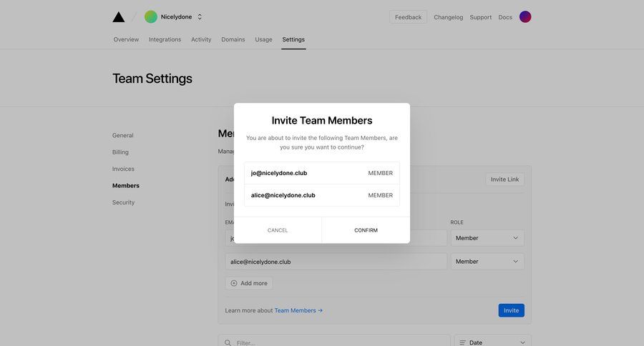Select alice@nicelydone.club row in dialog
644x346 pixels.
[x=322, y=195]
